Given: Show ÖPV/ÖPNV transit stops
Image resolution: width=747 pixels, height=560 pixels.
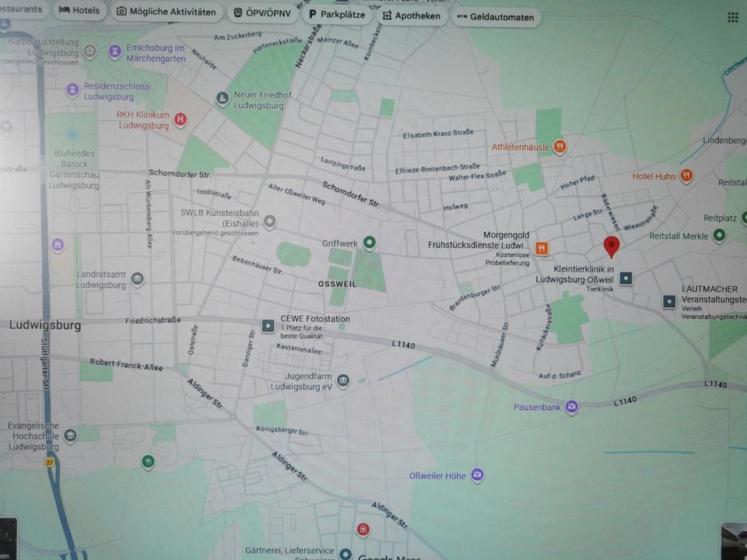Looking at the screenshot, I should coord(261,14).
